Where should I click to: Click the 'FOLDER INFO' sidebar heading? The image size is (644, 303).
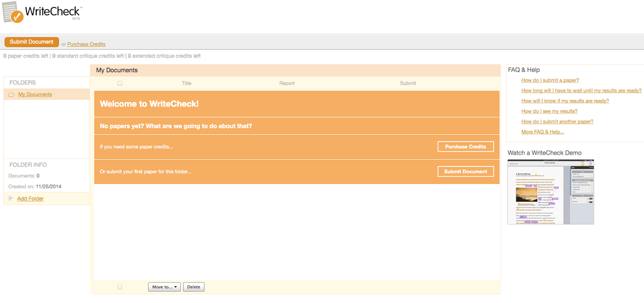28,165
